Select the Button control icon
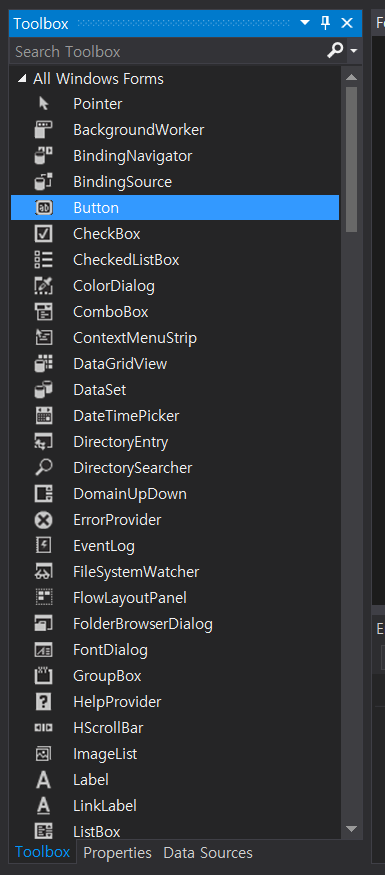 click(x=44, y=208)
